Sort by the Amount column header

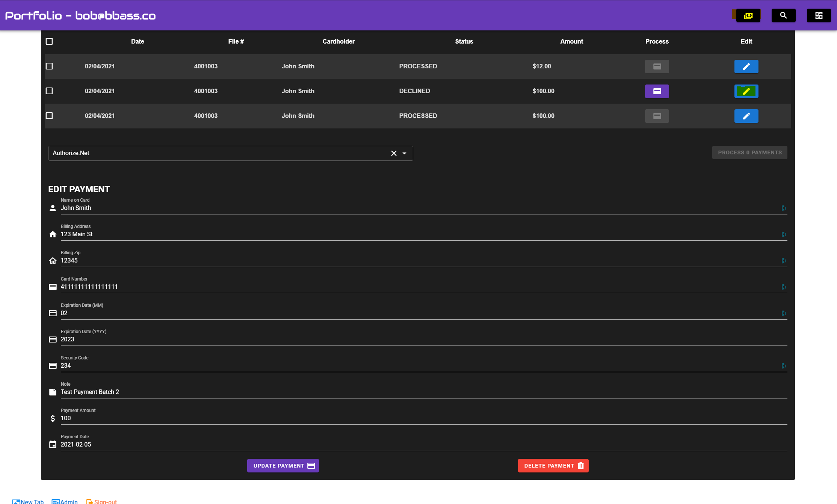[571, 41]
